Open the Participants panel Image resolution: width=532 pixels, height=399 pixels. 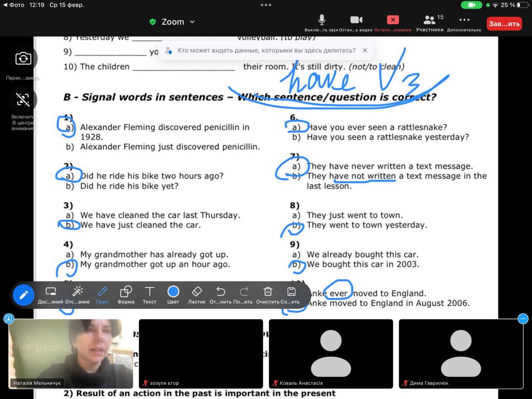pos(429,20)
